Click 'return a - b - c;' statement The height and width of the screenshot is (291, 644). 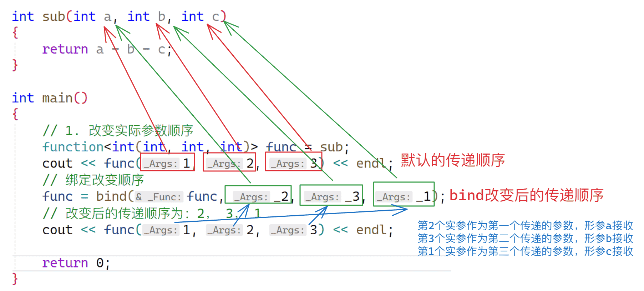click(107, 49)
